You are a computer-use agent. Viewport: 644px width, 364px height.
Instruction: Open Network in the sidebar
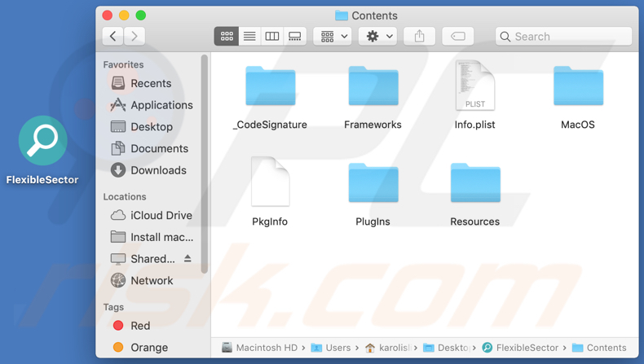tap(142, 281)
